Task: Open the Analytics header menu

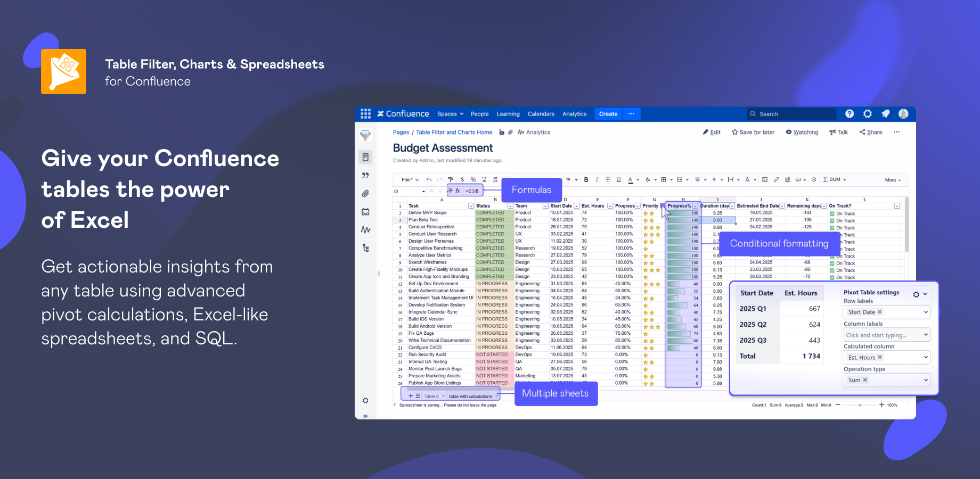Action: pos(574,114)
